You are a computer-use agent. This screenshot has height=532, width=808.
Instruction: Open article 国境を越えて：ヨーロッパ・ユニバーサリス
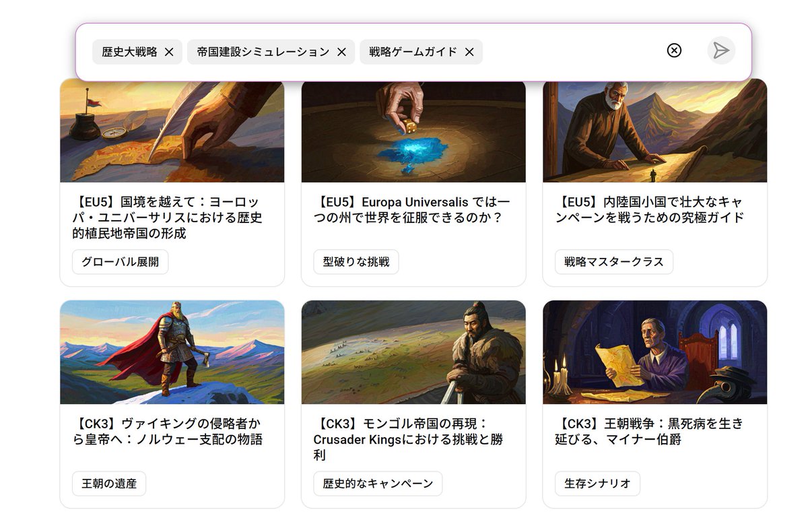(x=167, y=218)
